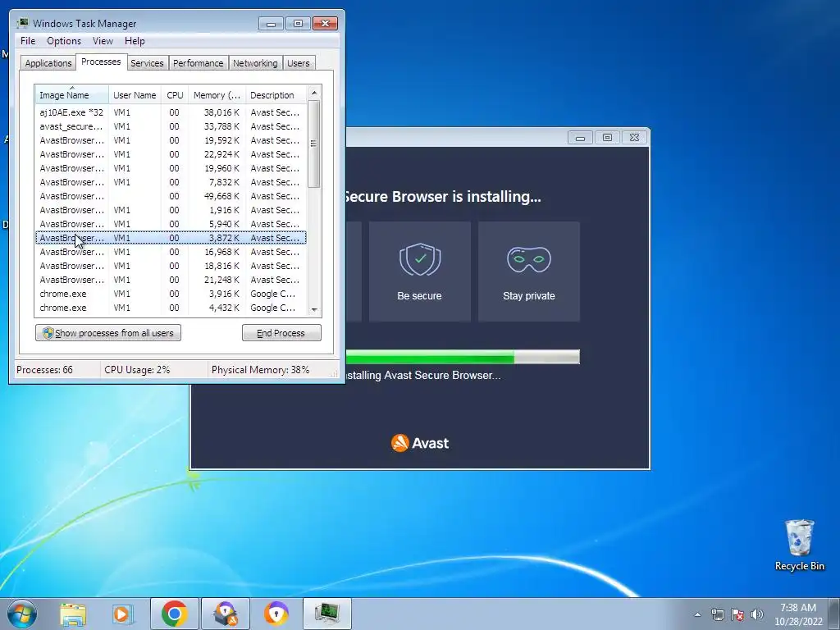The height and width of the screenshot is (630, 840).
Task: Open the taskbar clock showing 7:38 AM
Action: tap(798, 614)
